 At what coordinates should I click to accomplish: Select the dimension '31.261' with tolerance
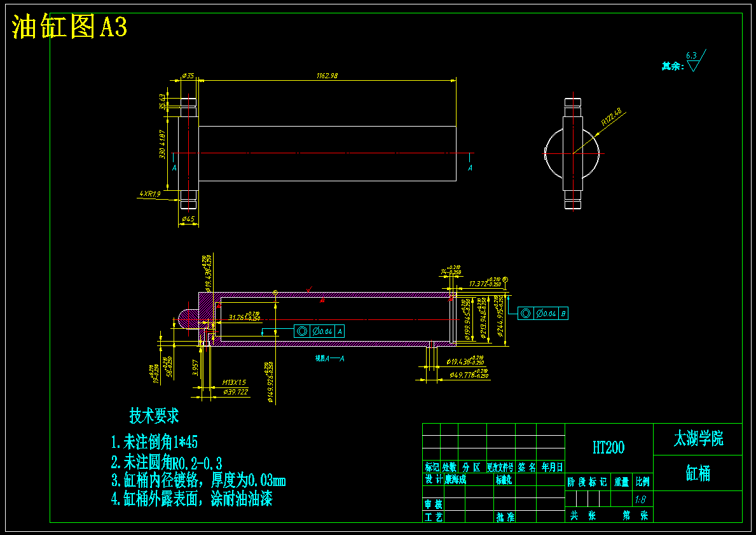click(244, 316)
